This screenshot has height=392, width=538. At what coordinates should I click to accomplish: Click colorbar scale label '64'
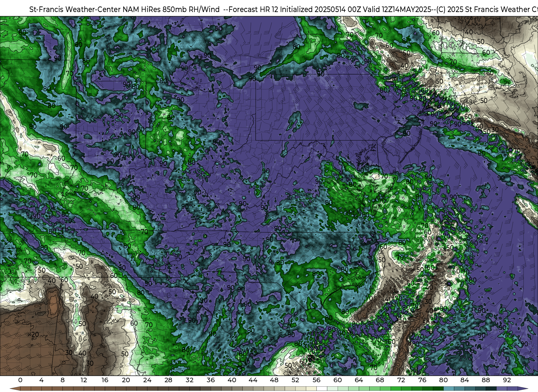(359, 380)
